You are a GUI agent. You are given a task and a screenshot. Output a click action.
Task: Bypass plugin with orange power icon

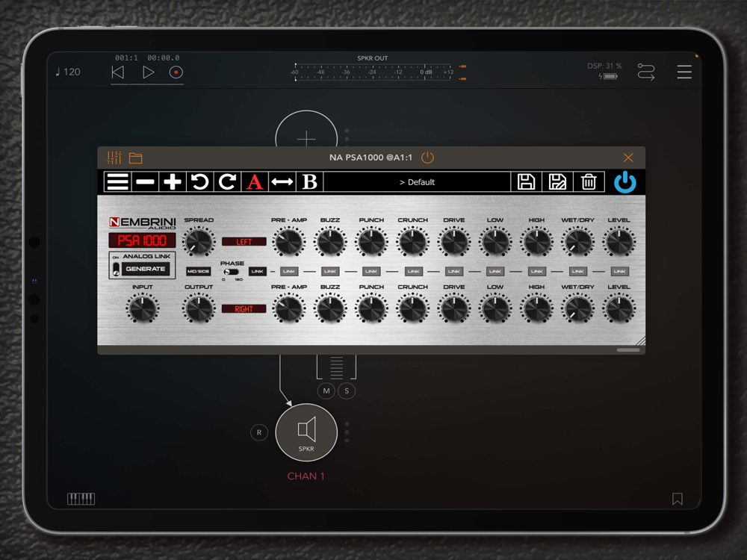pos(427,158)
